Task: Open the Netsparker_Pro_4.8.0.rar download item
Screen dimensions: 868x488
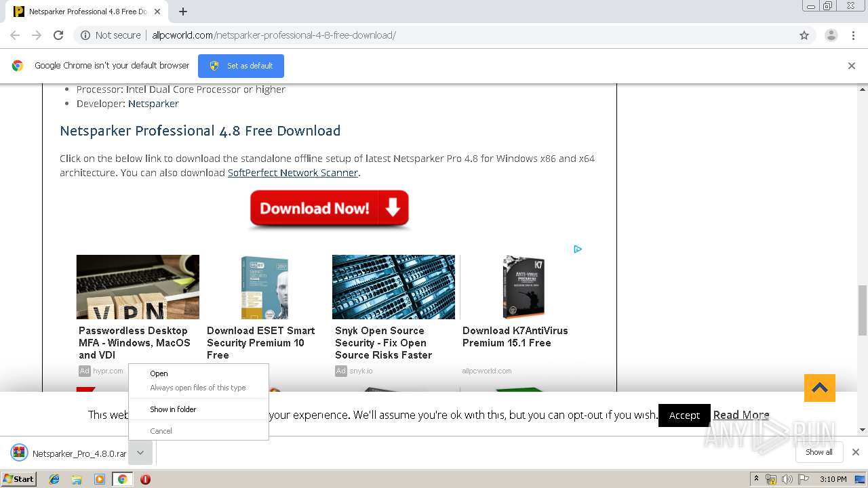Action: 69,453
